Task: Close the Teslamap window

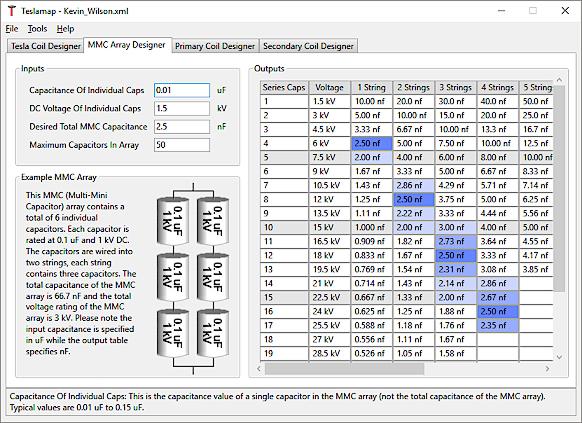Action: click(565, 11)
